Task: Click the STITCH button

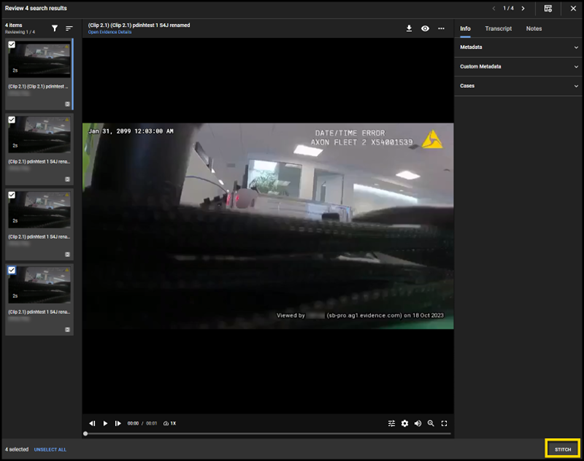Action: coord(563,449)
